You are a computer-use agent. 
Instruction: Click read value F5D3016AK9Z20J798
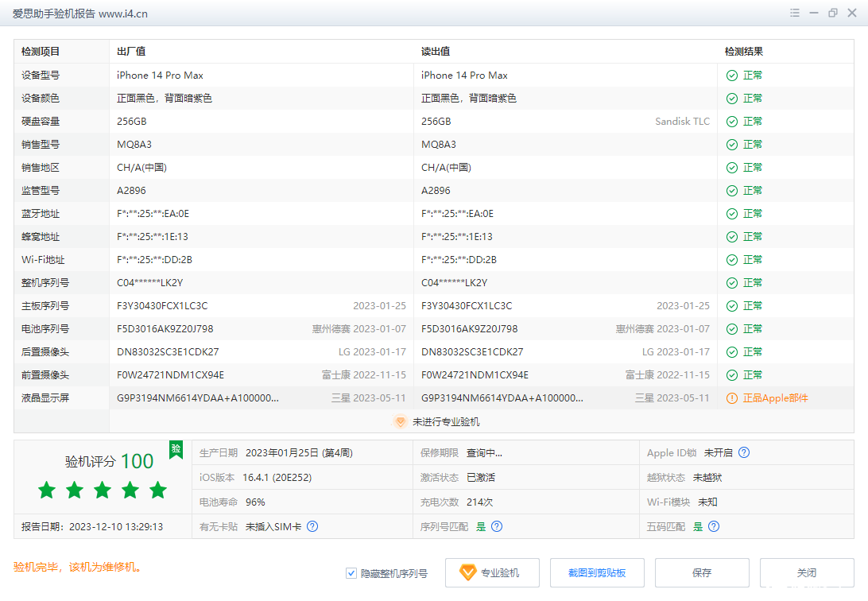[470, 329]
